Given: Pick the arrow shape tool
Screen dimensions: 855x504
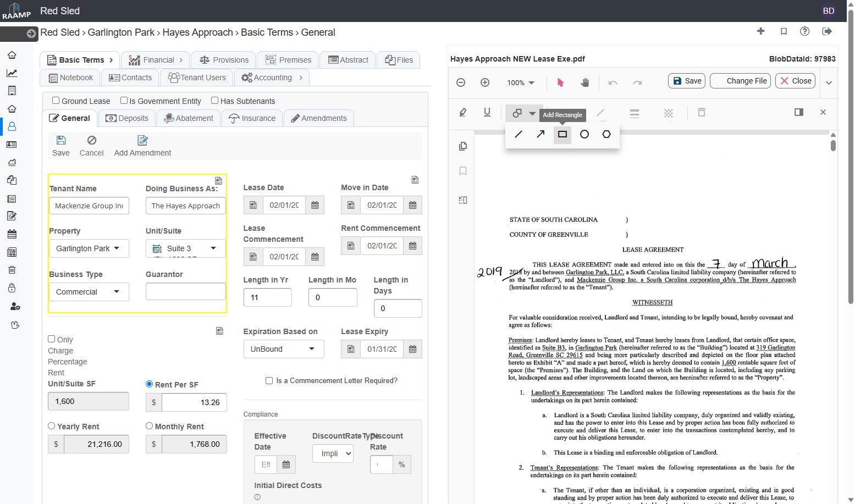Looking at the screenshot, I should [x=540, y=134].
